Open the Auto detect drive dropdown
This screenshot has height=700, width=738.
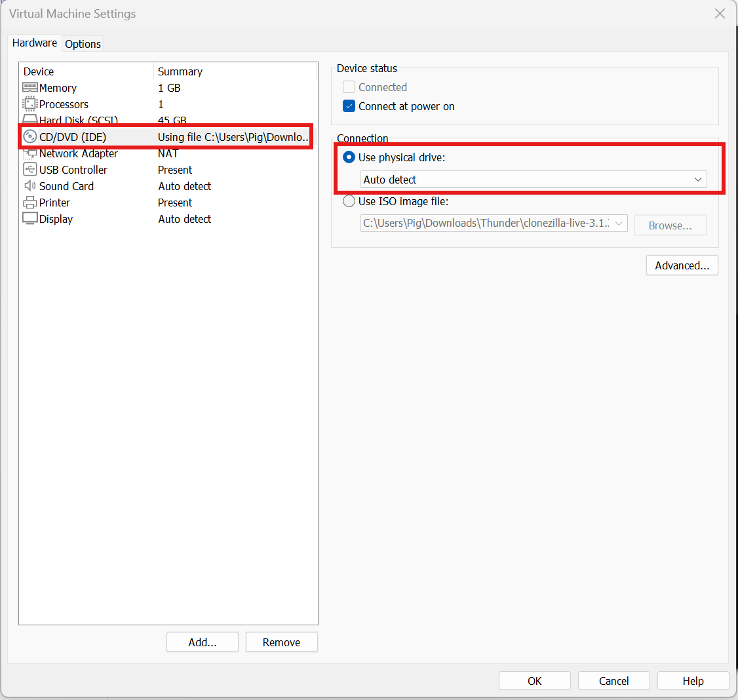coord(534,180)
